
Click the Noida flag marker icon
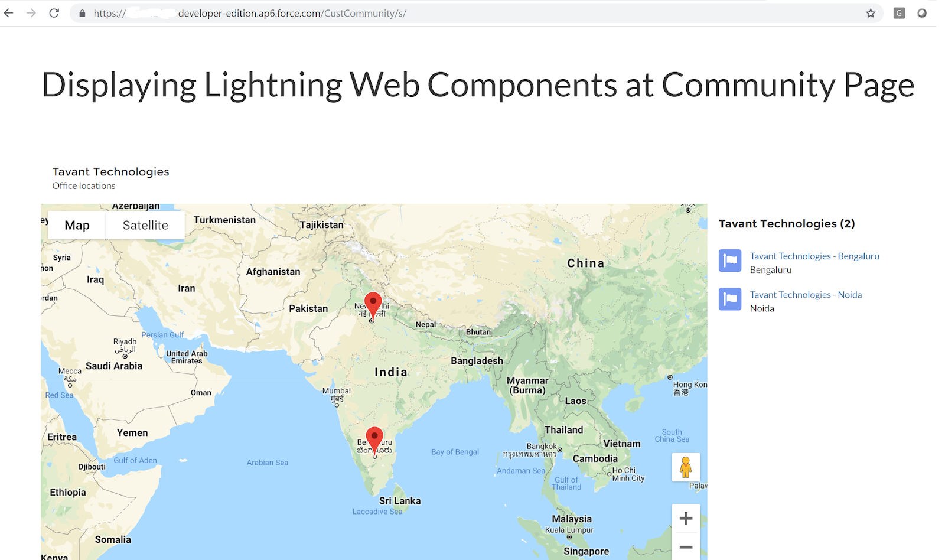(730, 299)
